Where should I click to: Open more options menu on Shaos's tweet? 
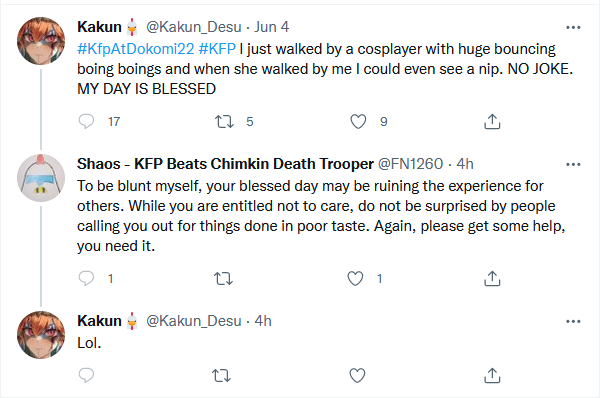pyautogui.click(x=573, y=164)
